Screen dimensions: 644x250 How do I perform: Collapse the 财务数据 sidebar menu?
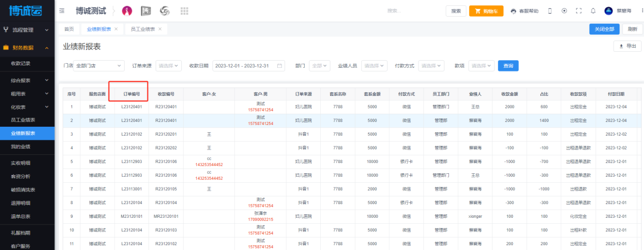point(27,48)
